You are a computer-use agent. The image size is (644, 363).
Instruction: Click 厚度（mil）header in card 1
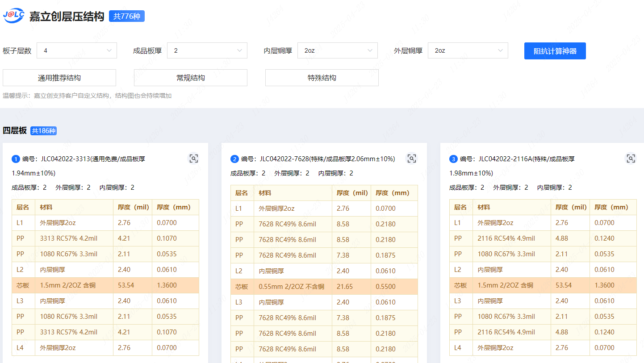click(x=133, y=207)
